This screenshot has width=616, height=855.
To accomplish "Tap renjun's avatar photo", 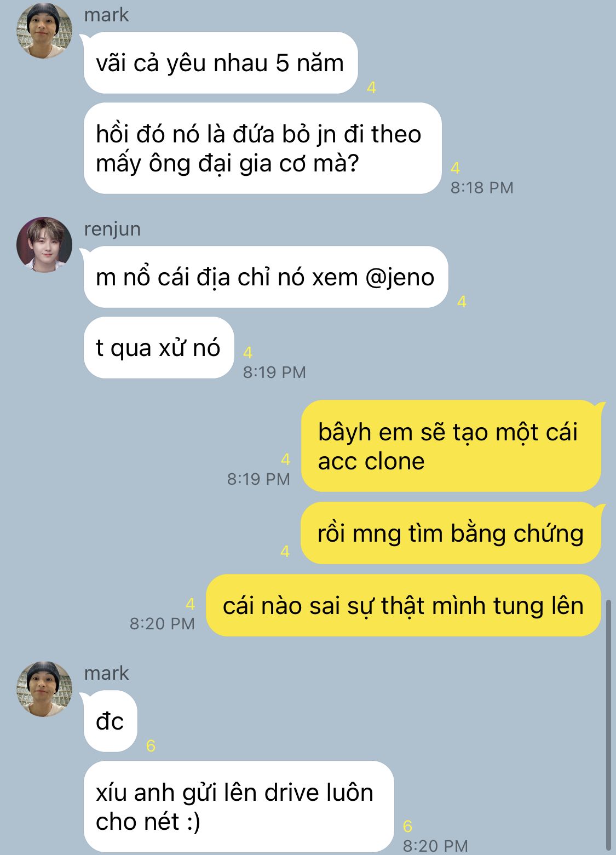I will pyautogui.click(x=44, y=244).
